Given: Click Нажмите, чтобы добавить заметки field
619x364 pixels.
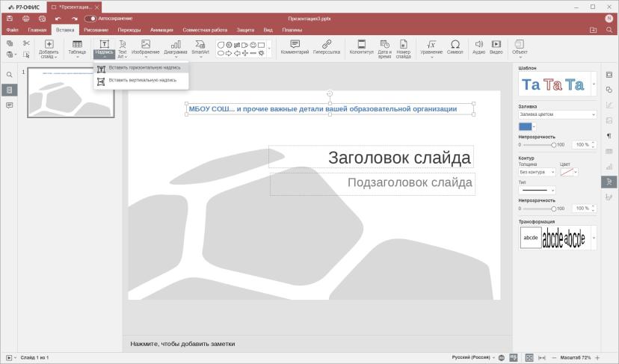Looking at the screenshot, I should [182, 344].
